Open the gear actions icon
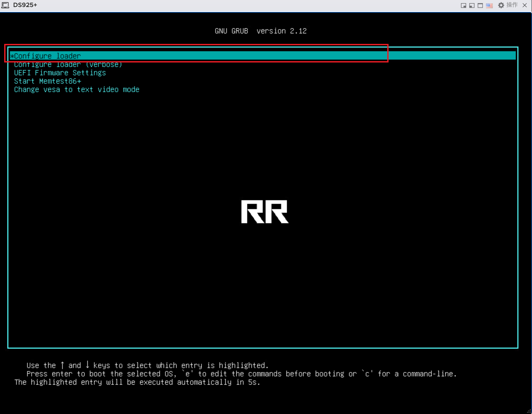532x414 pixels. coord(501,5)
